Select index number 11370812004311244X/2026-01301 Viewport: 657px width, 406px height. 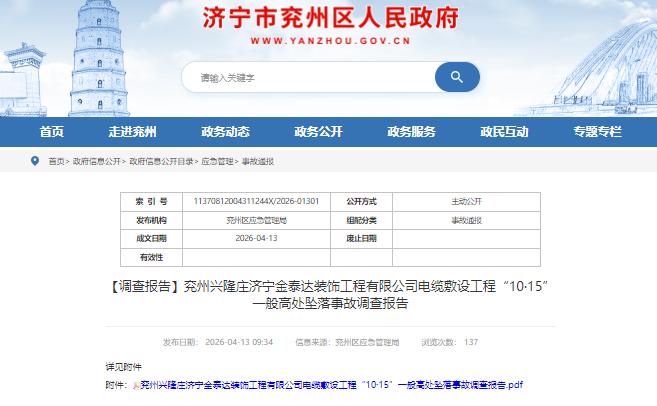pos(256,202)
